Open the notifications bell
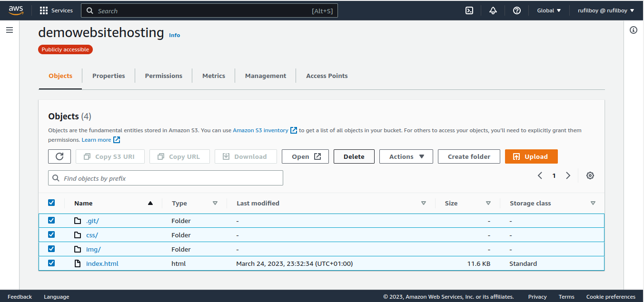Screen dimensions: 644x302 (x=493, y=10)
